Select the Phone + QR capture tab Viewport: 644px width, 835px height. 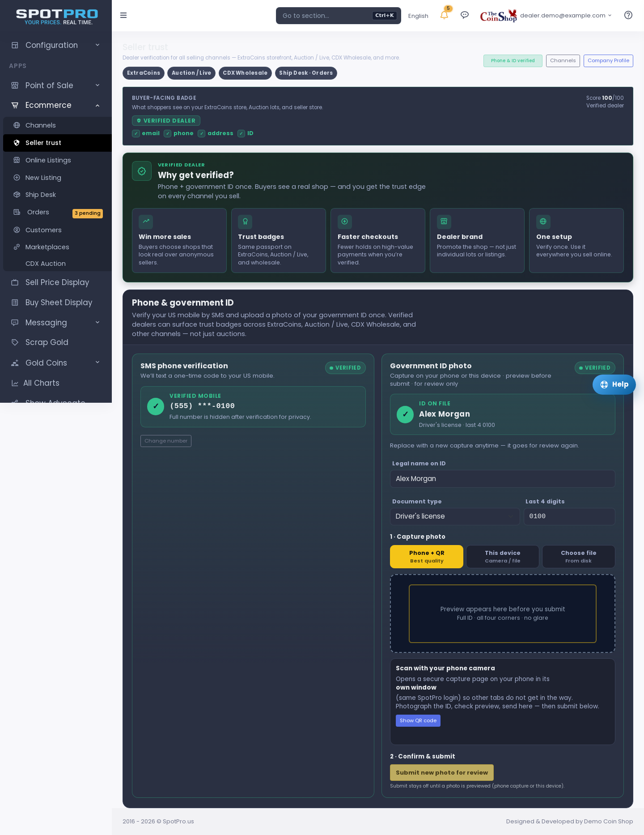click(x=427, y=557)
